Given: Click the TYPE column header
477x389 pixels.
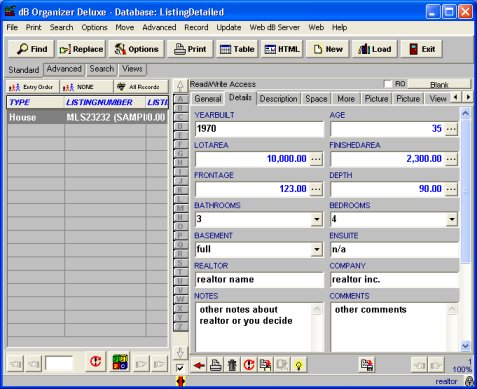Looking at the screenshot, I should tap(35, 102).
